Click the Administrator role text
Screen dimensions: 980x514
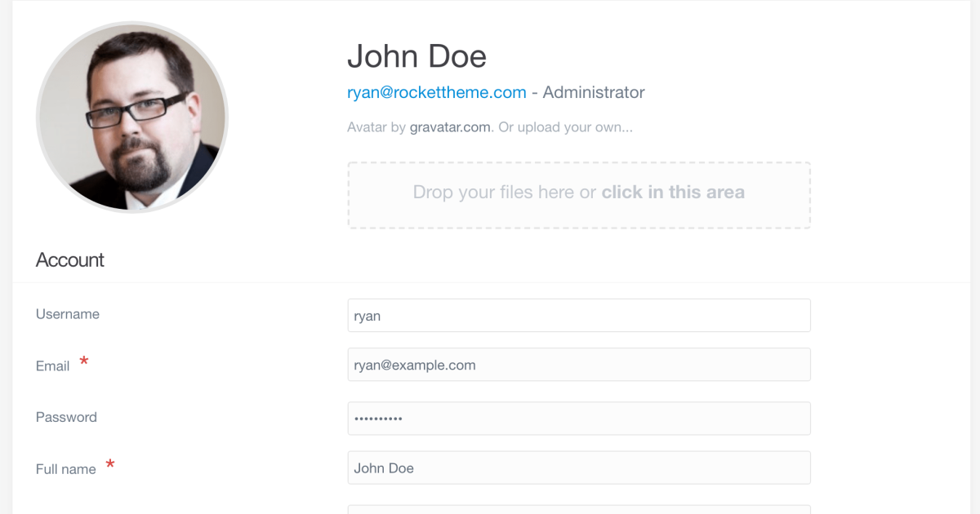click(x=594, y=92)
